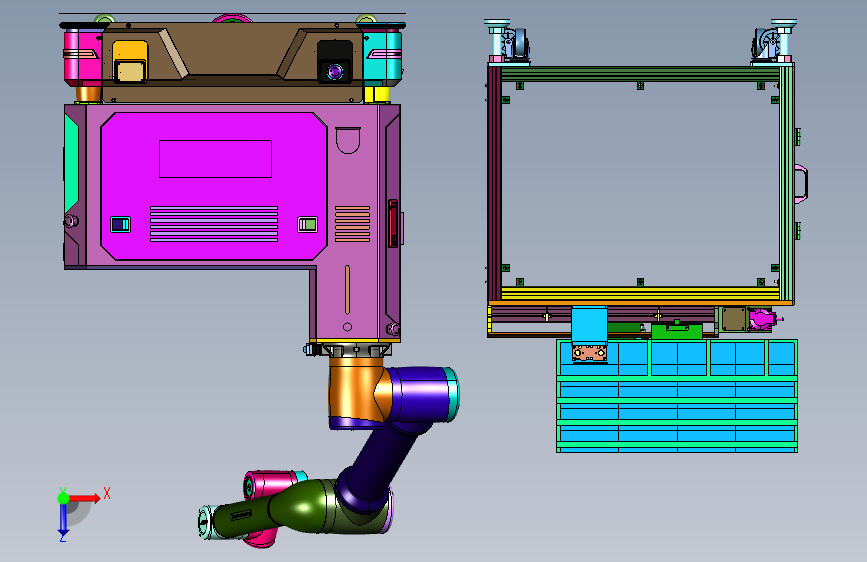Select the rectangular display recess on magenta panel

click(x=215, y=159)
